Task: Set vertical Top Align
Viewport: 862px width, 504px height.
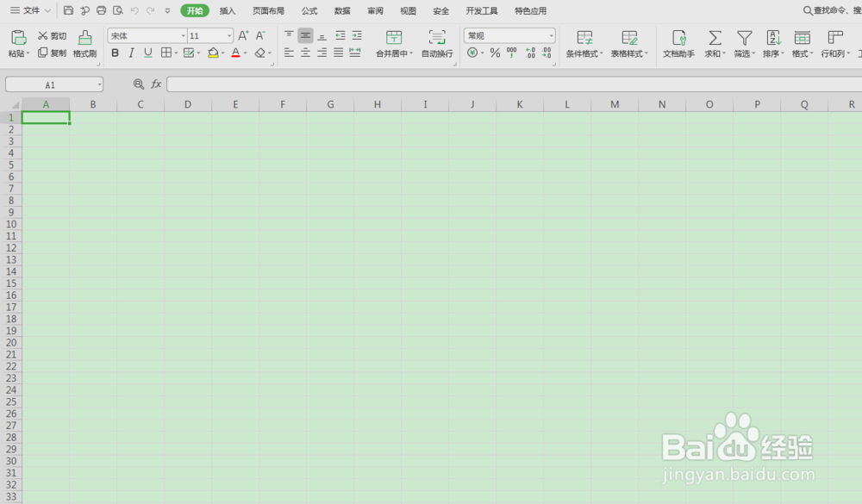Action: click(289, 35)
